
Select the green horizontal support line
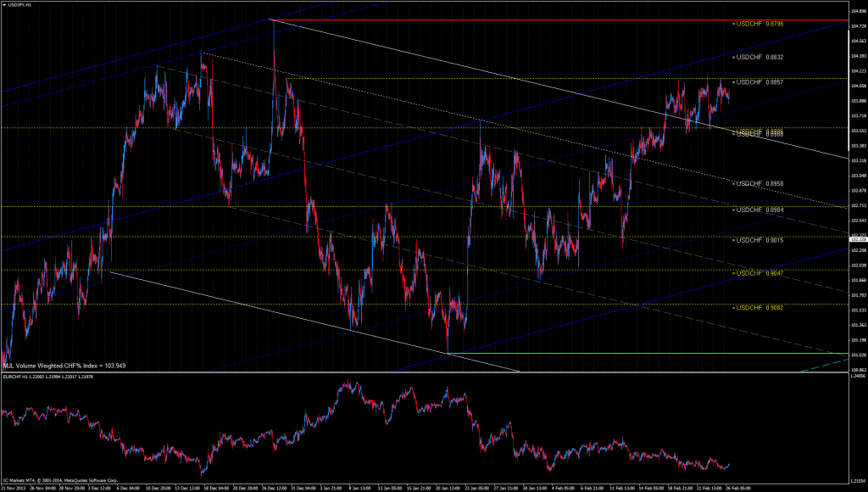648,354
